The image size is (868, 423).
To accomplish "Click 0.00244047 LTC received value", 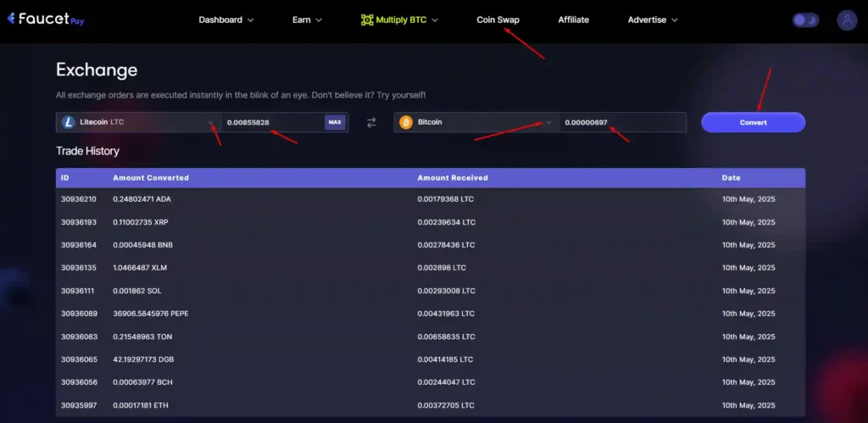I will pyautogui.click(x=446, y=382).
